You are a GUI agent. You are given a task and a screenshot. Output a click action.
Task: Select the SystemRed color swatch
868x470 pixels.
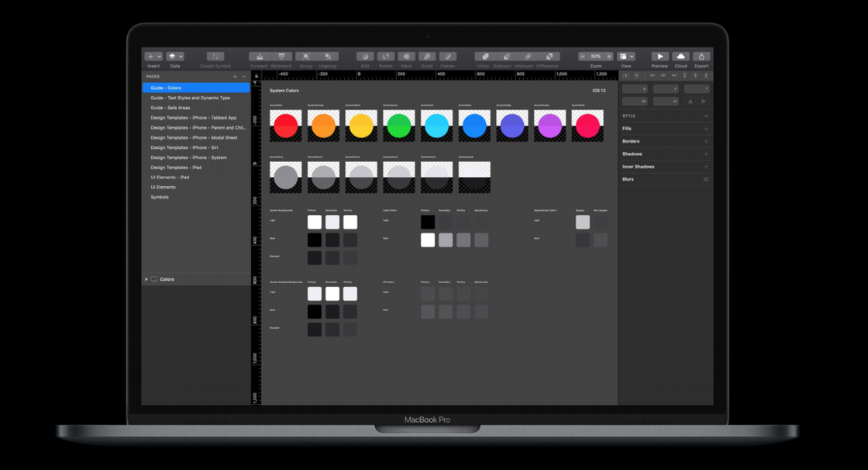pos(286,126)
